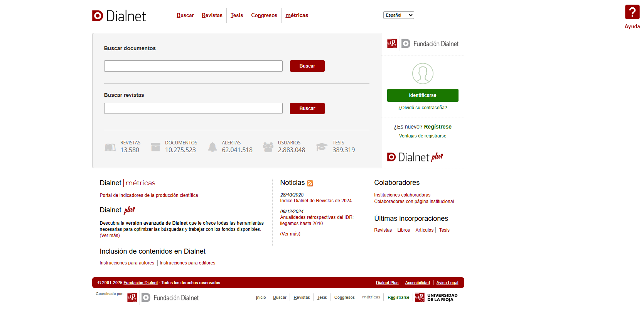Click Buscar button for journal search
This screenshot has height=310, width=644.
(307, 108)
